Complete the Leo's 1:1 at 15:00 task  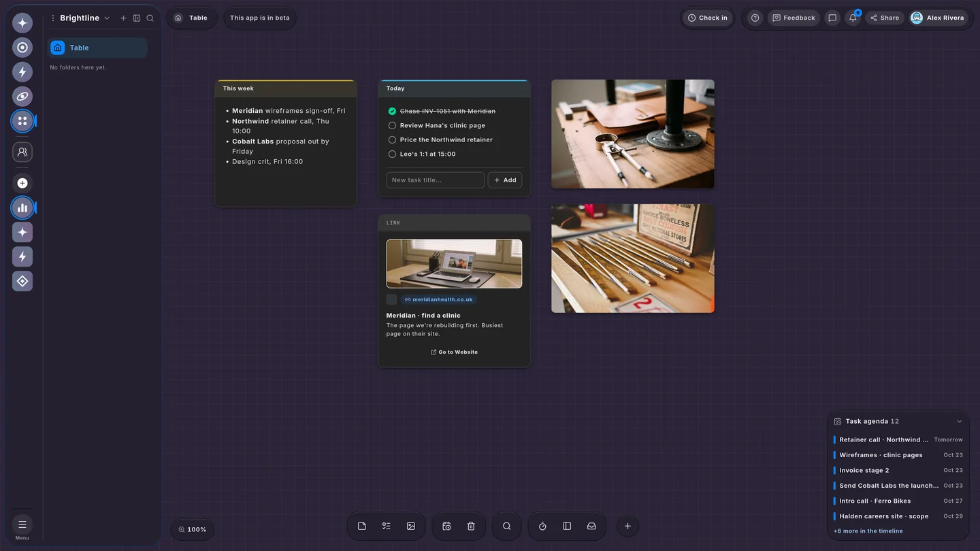point(392,154)
